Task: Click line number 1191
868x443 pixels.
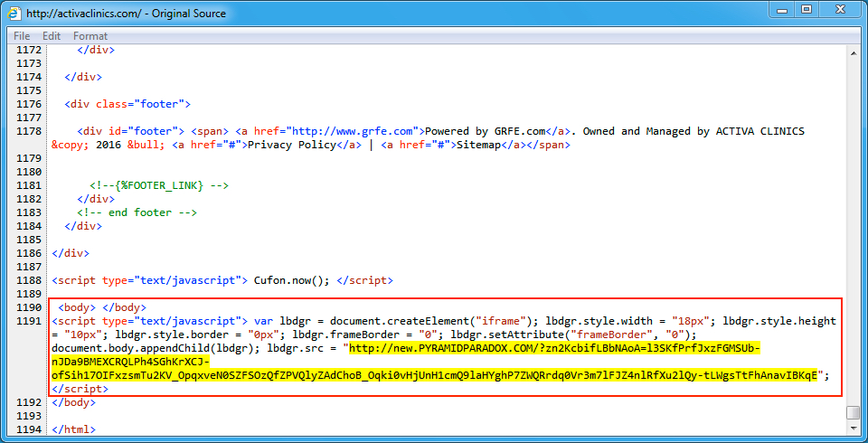Action: (28, 321)
